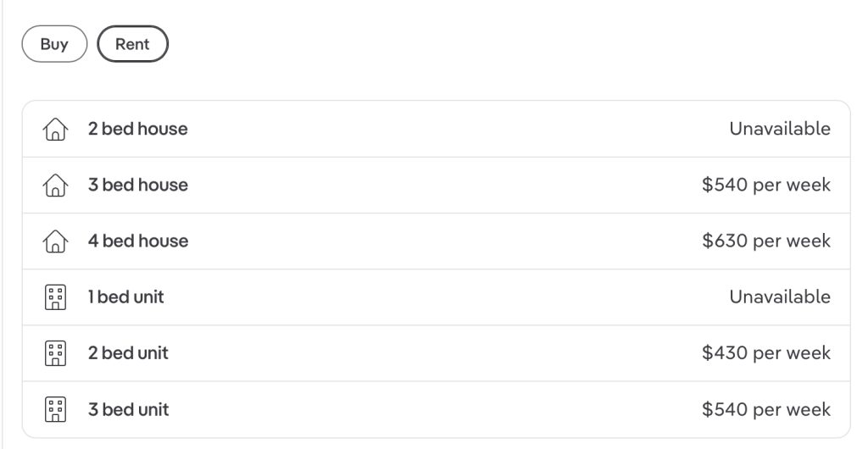This screenshot has width=868, height=449.
Task: Choose the 4 bed house label
Action: pyautogui.click(x=138, y=241)
